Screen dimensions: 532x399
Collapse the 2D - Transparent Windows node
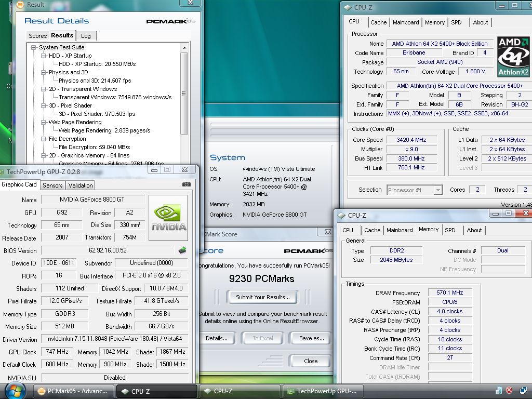tap(44, 89)
